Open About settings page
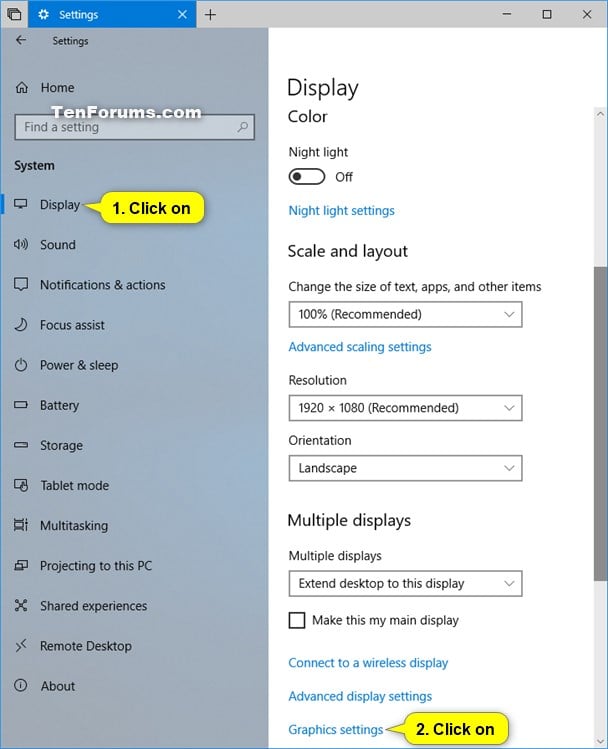The width and height of the screenshot is (608, 749). click(x=58, y=686)
